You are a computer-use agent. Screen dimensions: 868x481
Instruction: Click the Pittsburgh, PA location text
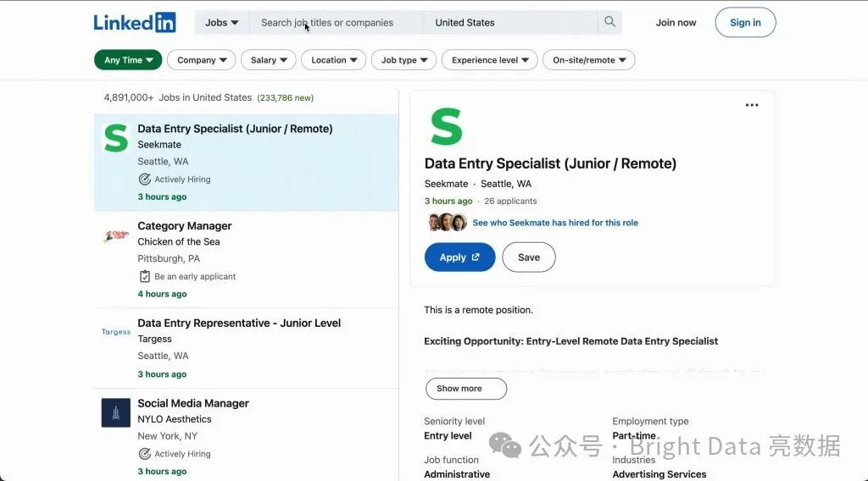point(169,259)
